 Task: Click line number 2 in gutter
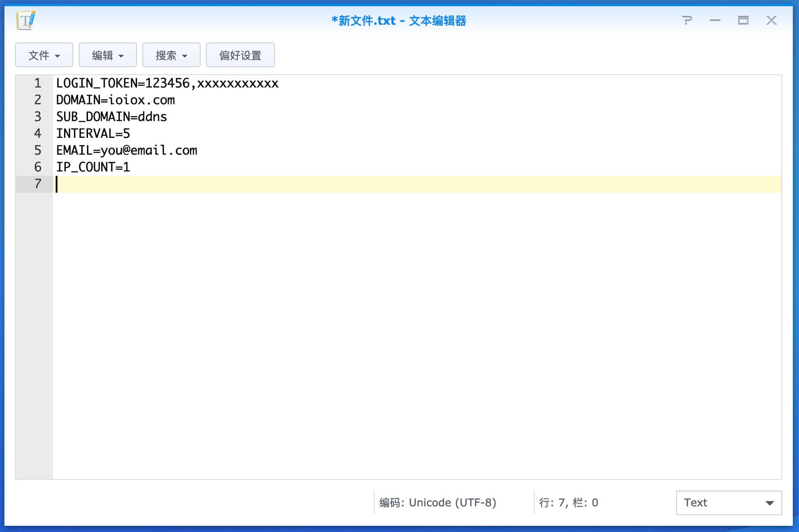38,100
